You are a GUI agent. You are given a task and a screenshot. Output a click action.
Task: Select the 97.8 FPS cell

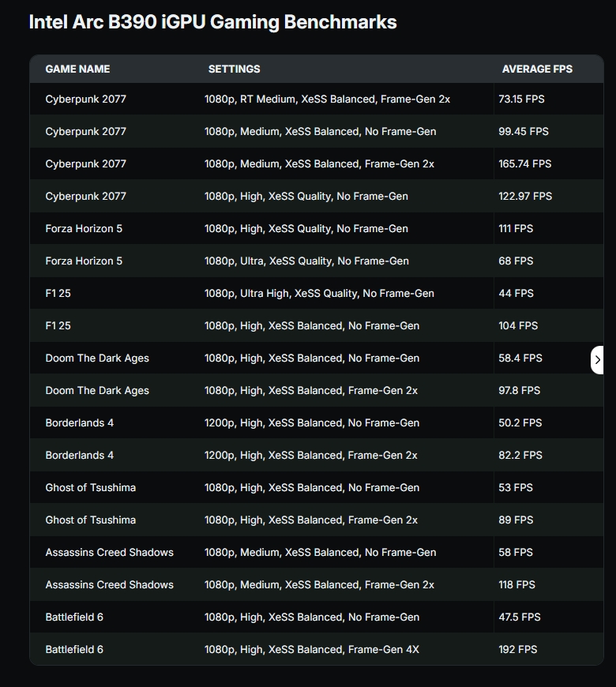click(519, 391)
